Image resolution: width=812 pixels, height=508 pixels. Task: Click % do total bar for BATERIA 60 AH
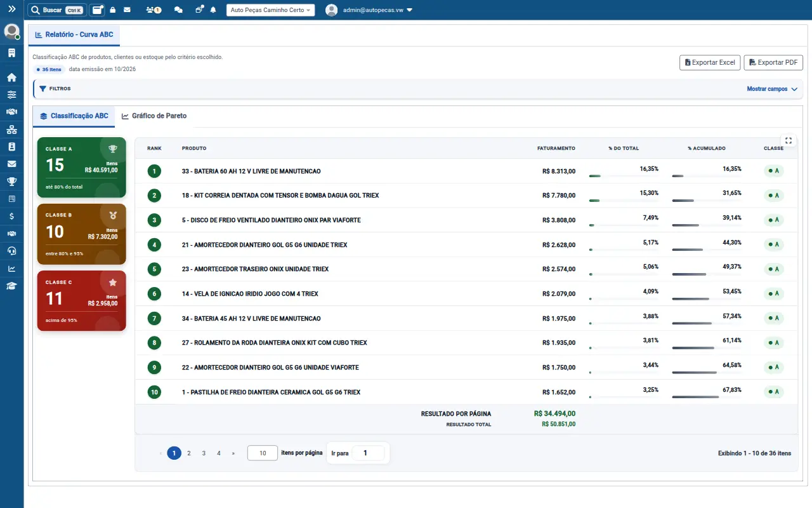(624, 176)
